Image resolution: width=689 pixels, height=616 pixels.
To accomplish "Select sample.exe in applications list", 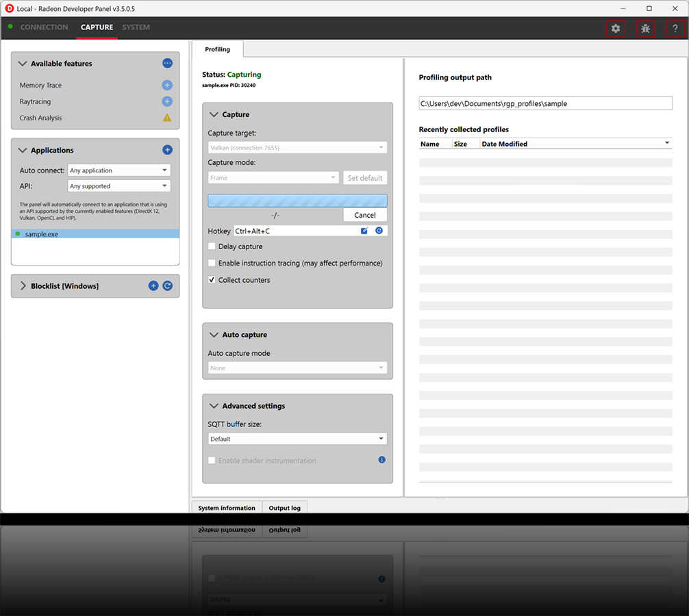I will 95,234.
